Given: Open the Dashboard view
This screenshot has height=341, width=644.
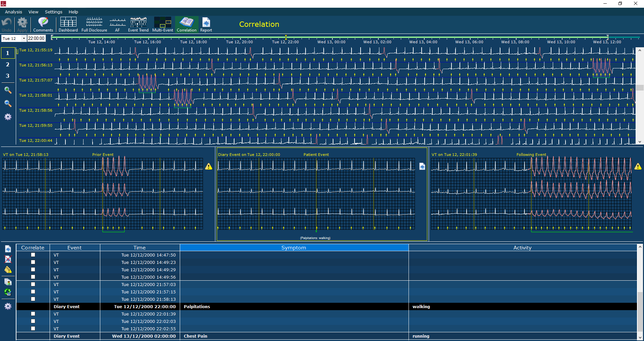Looking at the screenshot, I should [68, 24].
